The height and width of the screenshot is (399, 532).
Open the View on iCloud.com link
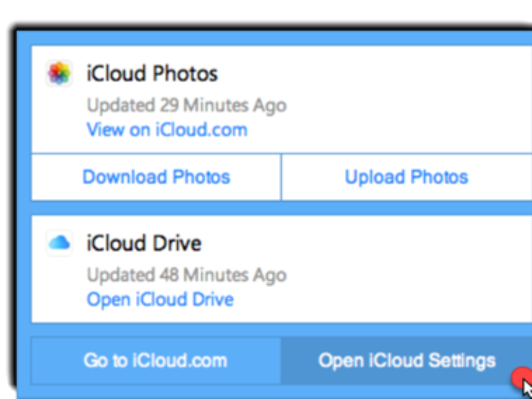point(167,130)
